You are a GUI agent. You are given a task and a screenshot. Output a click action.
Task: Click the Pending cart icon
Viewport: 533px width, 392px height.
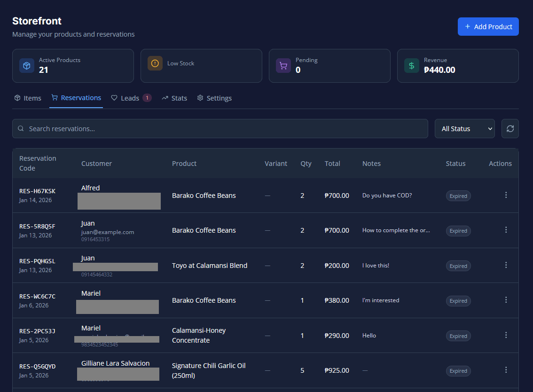coord(283,65)
